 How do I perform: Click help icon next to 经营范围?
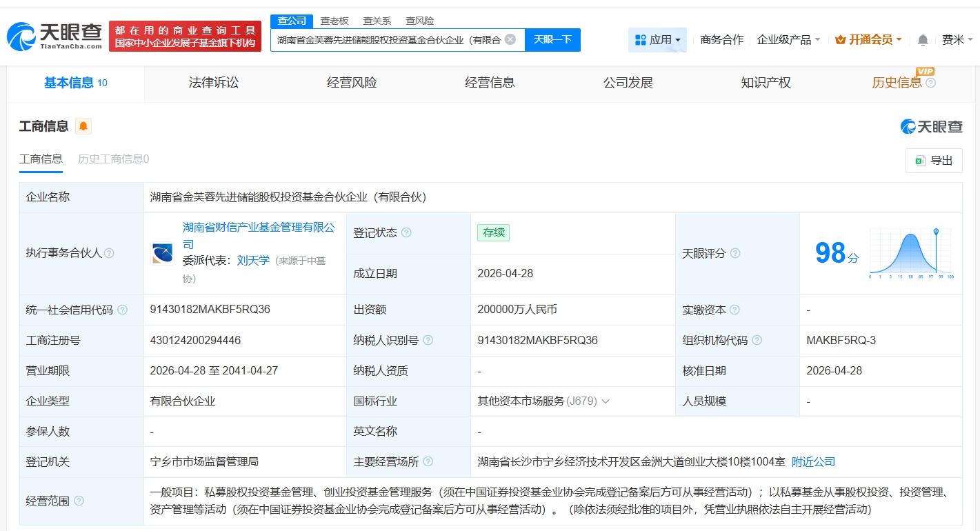click(x=79, y=501)
